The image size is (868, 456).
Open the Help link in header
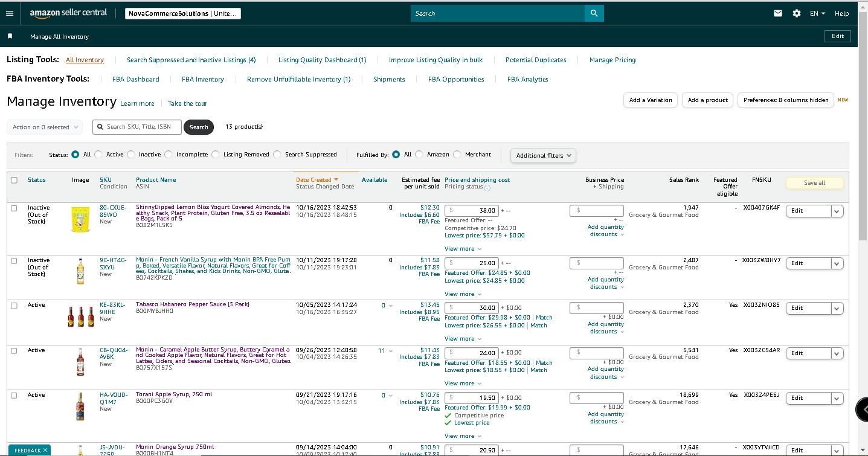(x=841, y=13)
